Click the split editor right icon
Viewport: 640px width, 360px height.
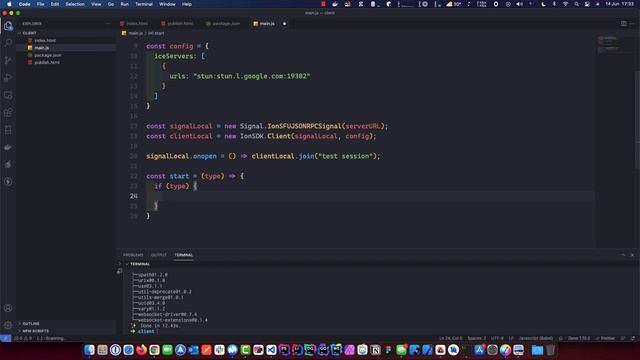point(624,24)
